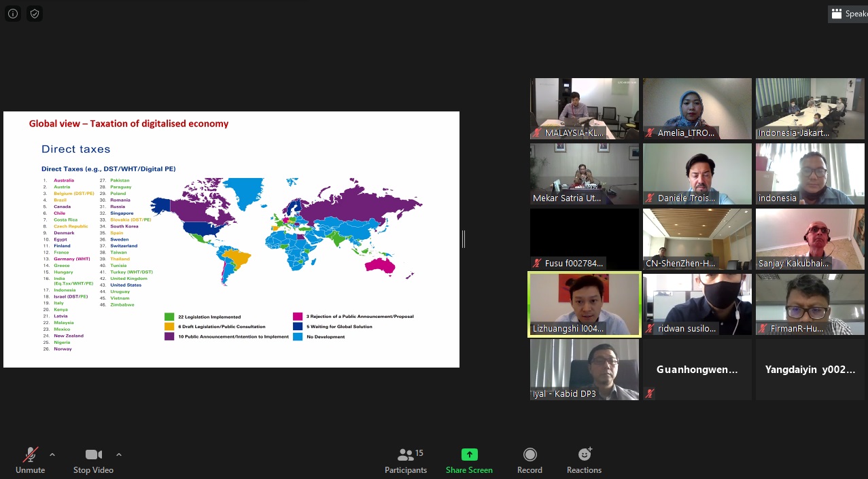The height and width of the screenshot is (479, 868).
Task: Turn off camera with Stop Video
Action: pos(93,461)
